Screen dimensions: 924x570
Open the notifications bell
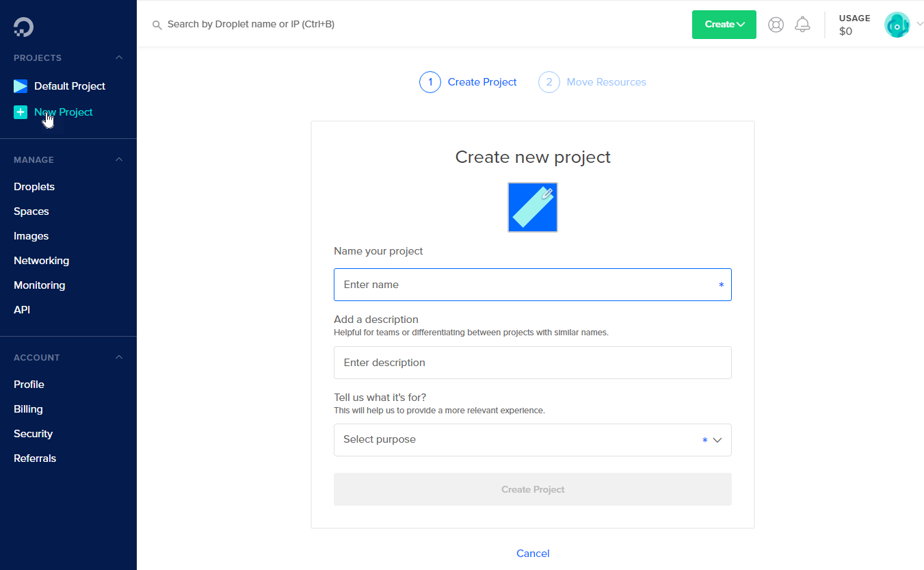802,24
